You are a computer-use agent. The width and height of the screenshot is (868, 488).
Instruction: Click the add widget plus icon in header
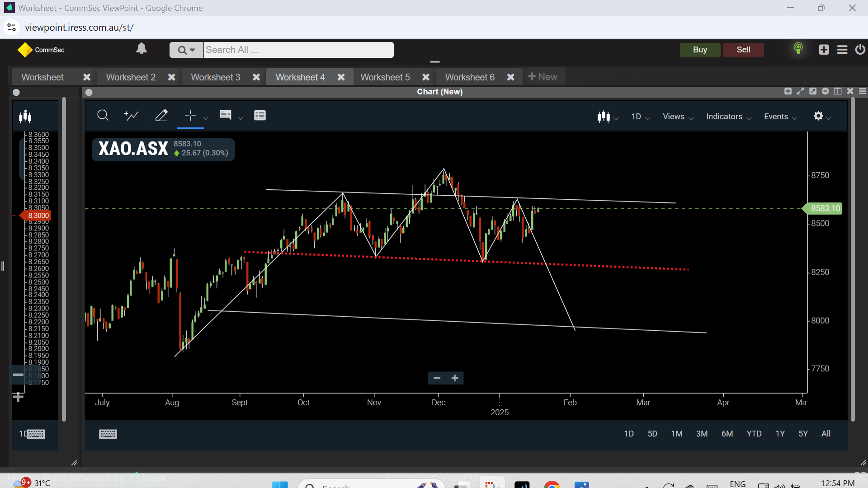pyautogui.click(x=824, y=50)
